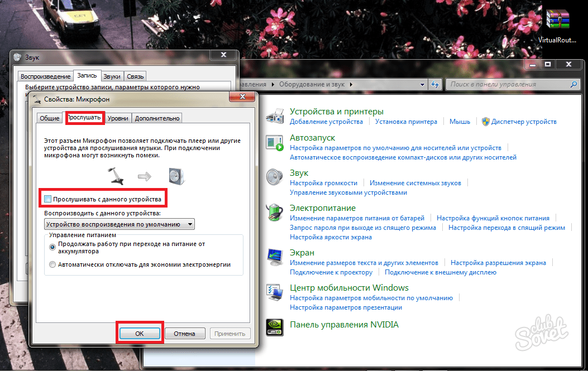588x371 pixels.
Task: Click the Центр мобильности Windows icon
Action: [275, 293]
